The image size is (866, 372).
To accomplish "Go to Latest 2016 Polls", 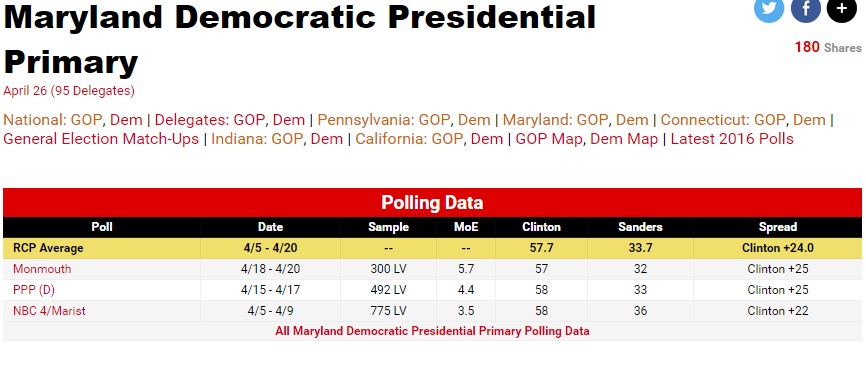I will 732,139.
